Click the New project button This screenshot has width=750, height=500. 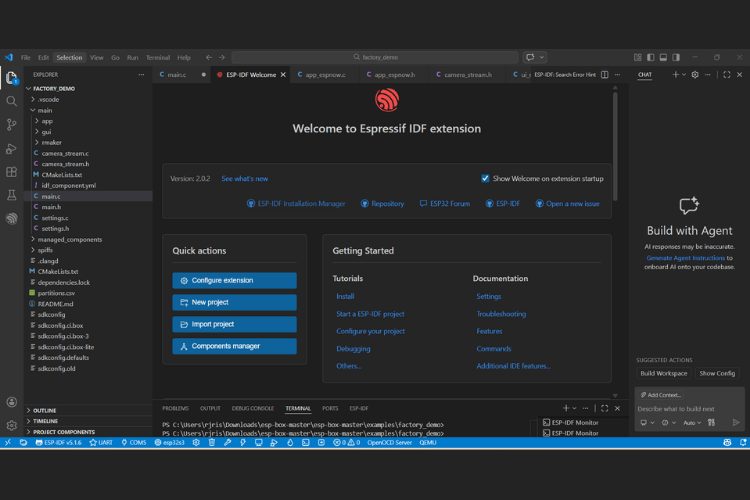tap(234, 302)
